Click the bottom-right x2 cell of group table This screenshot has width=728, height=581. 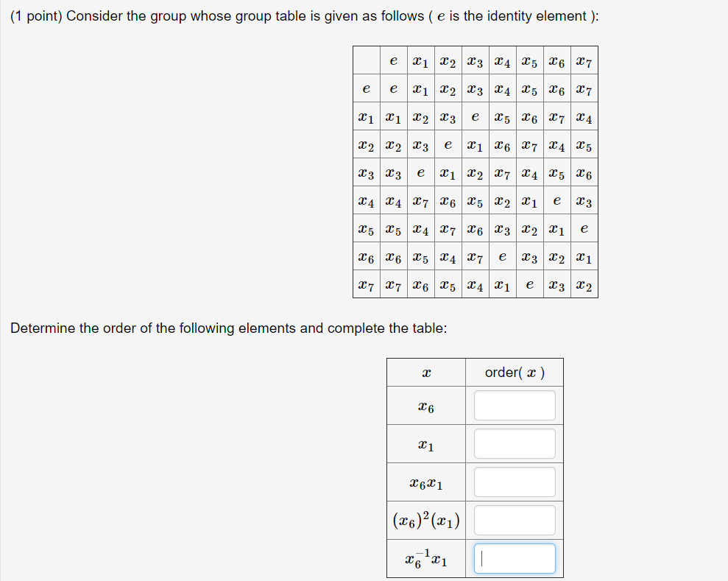[x=584, y=285]
